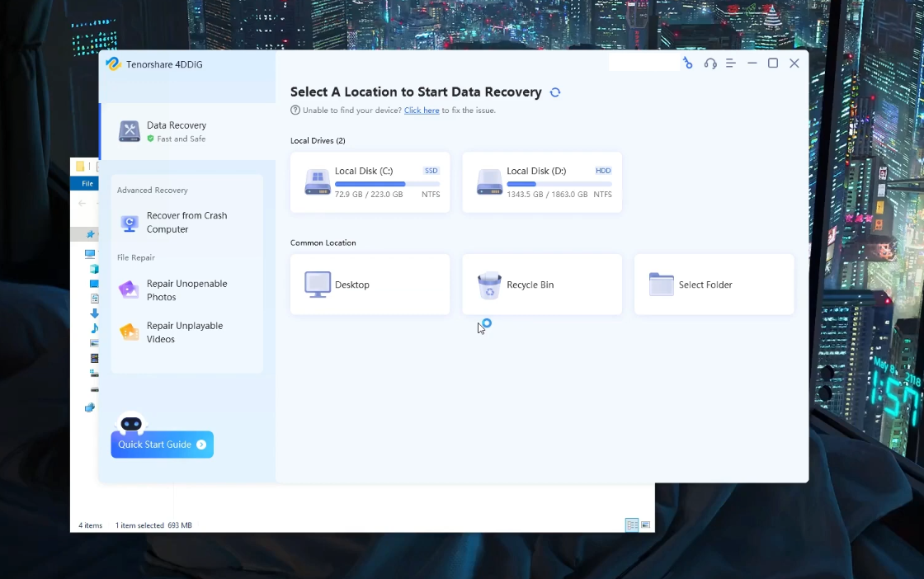Select This PC monitor icon in File Explorer
This screenshot has width=924, height=579.
coord(90,254)
